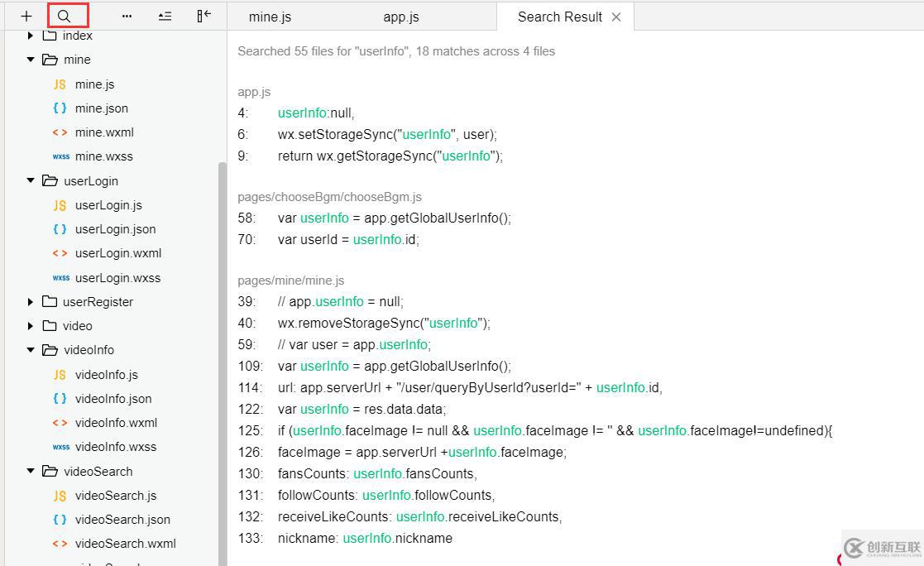This screenshot has height=566, width=924.
Task: Open userLogin.js file name in the tree
Action: [x=108, y=205]
